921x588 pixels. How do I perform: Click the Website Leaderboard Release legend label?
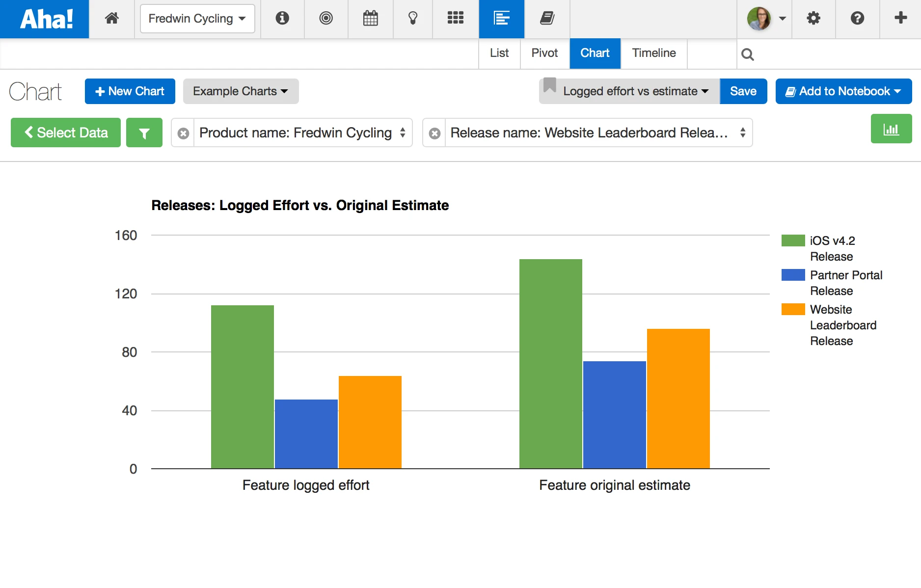click(x=843, y=325)
